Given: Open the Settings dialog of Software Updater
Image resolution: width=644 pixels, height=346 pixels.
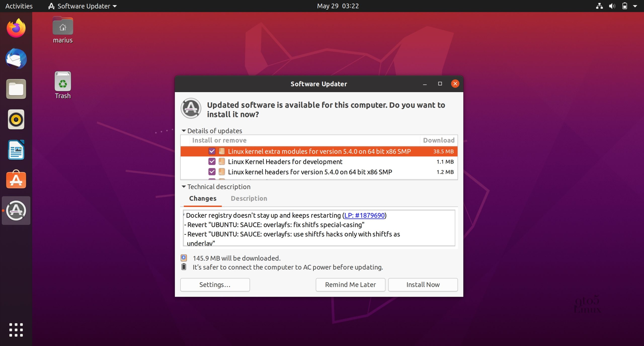Looking at the screenshot, I should tap(215, 284).
